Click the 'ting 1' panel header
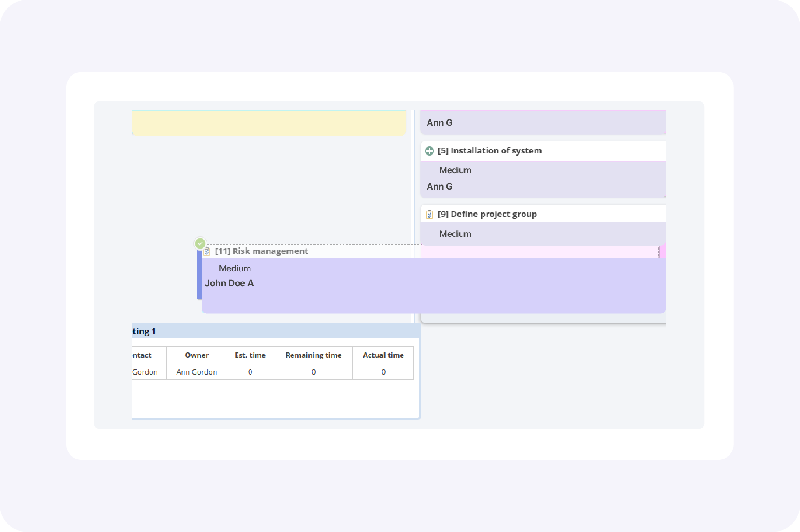The image size is (800, 532). click(276, 331)
